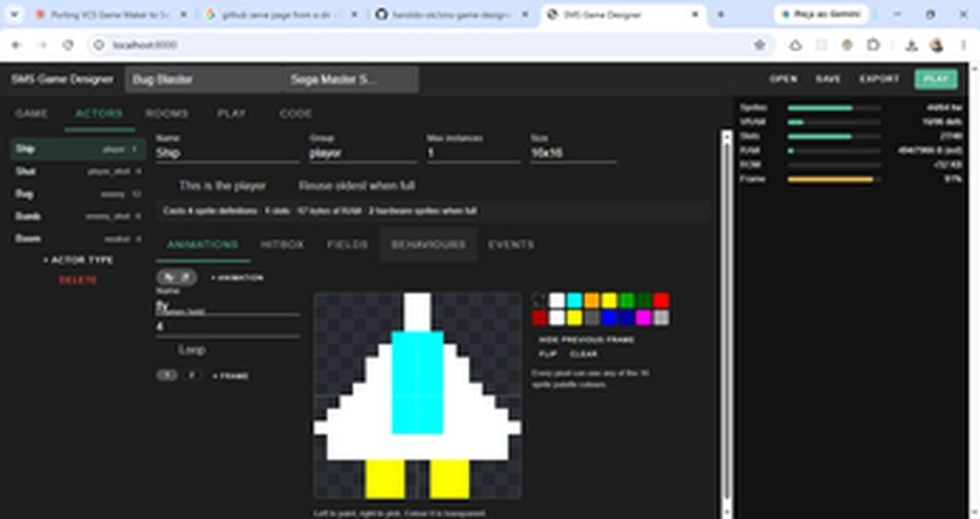The image size is (980, 519).
Task: Switch to the GAME tab
Action: 31,113
